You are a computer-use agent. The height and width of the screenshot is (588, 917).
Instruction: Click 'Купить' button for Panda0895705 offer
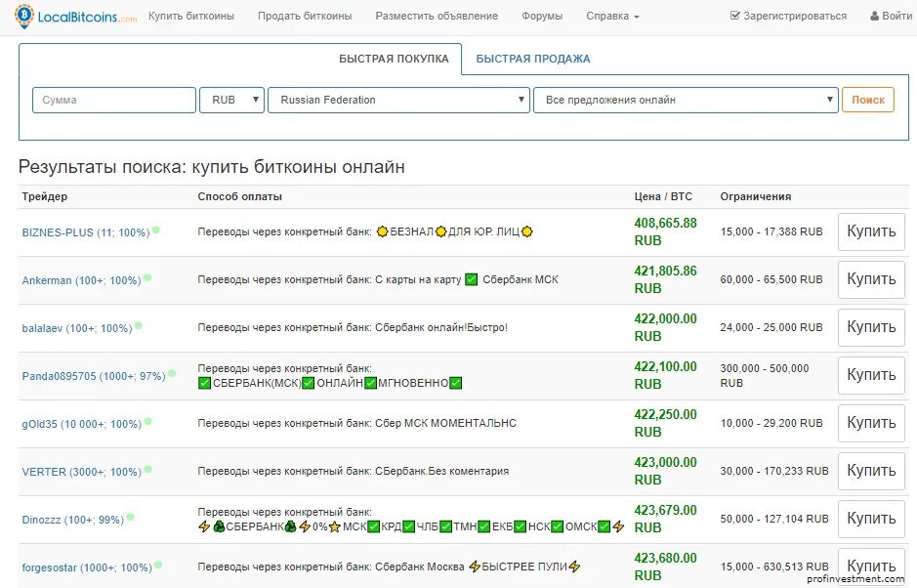[x=871, y=376]
